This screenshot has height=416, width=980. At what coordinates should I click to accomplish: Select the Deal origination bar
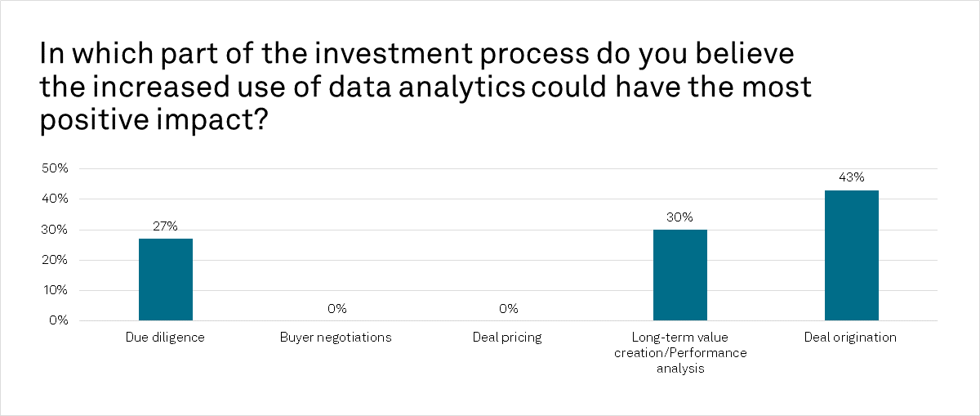pos(852,255)
